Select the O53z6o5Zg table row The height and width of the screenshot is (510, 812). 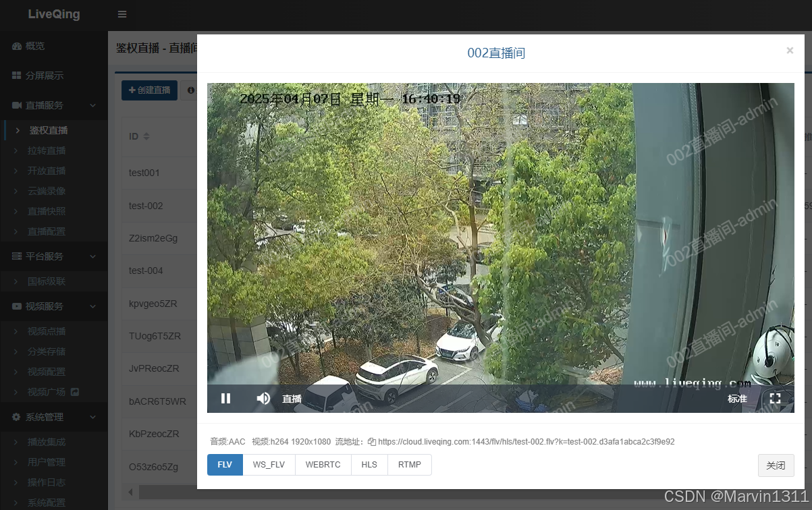pos(159,467)
